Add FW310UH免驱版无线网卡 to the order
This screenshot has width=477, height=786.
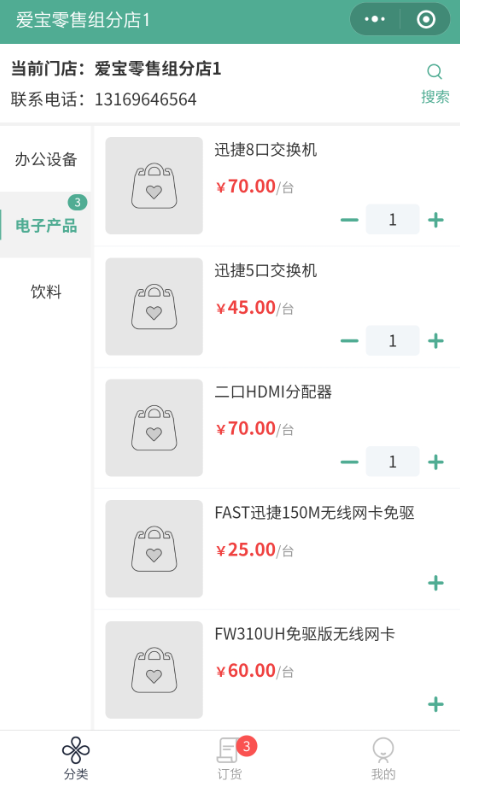[x=436, y=704]
